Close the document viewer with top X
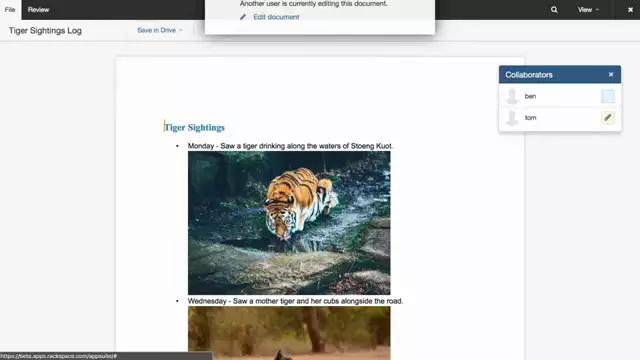The width and height of the screenshot is (640, 360). coord(630,9)
